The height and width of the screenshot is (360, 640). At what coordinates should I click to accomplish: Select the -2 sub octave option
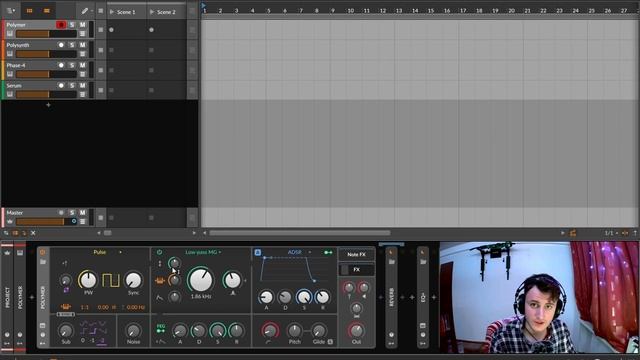click(101, 340)
